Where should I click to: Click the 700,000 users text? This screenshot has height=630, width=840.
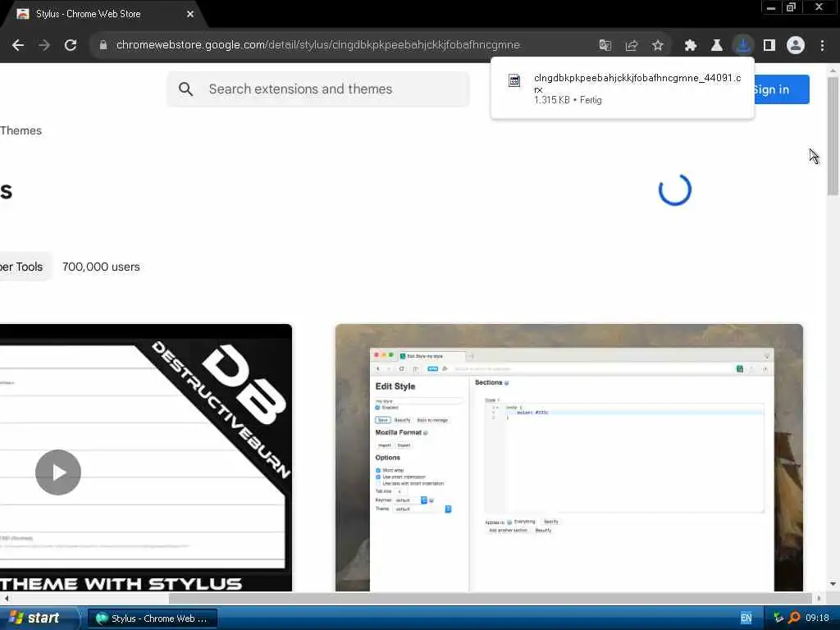[x=101, y=267]
